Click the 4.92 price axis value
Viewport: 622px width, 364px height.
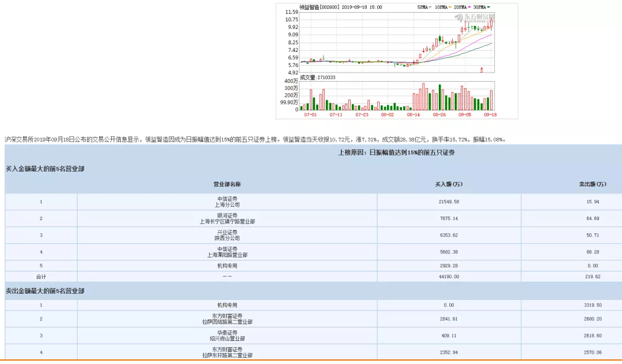click(x=293, y=73)
